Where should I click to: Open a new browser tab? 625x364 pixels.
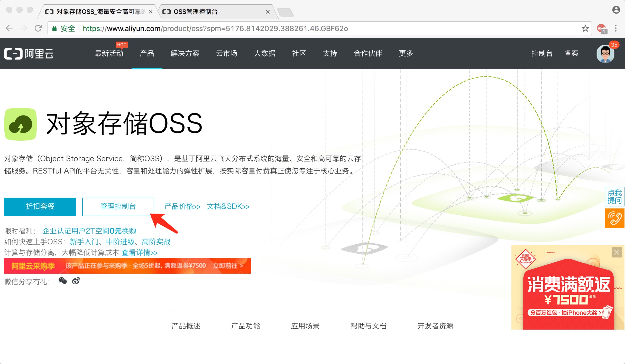point(285,12)
